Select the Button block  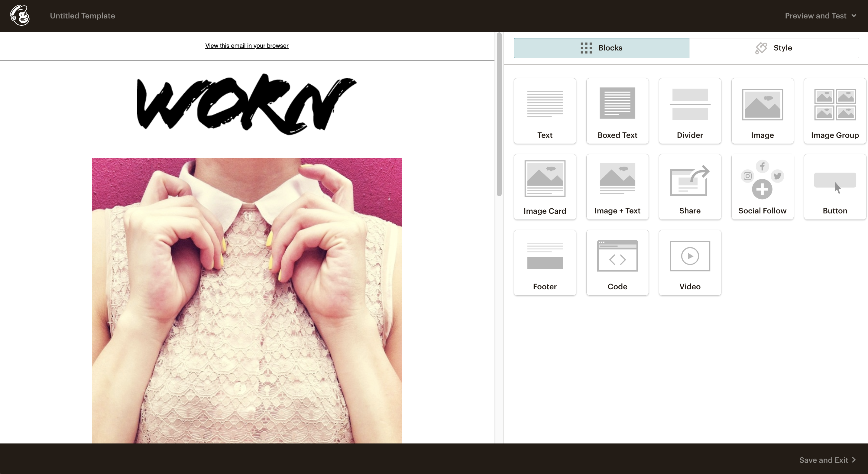click(x=835, y=187)
